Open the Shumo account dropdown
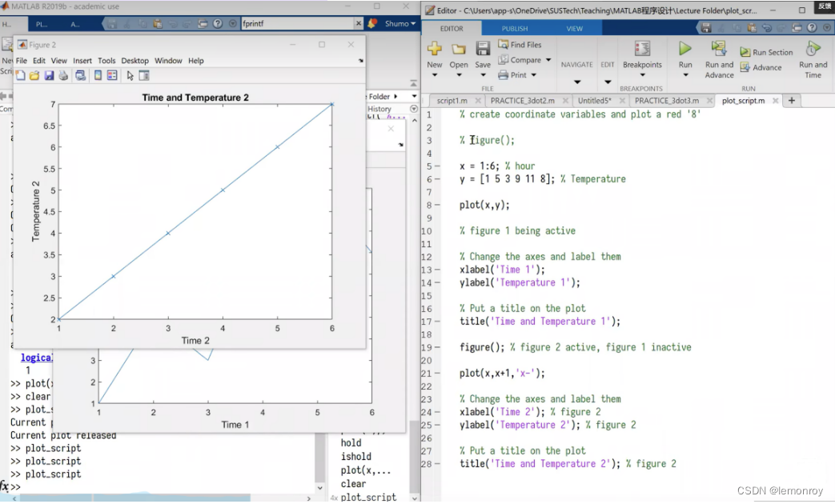The height and width of the screenshot is (504, 835). pos(400,23)
